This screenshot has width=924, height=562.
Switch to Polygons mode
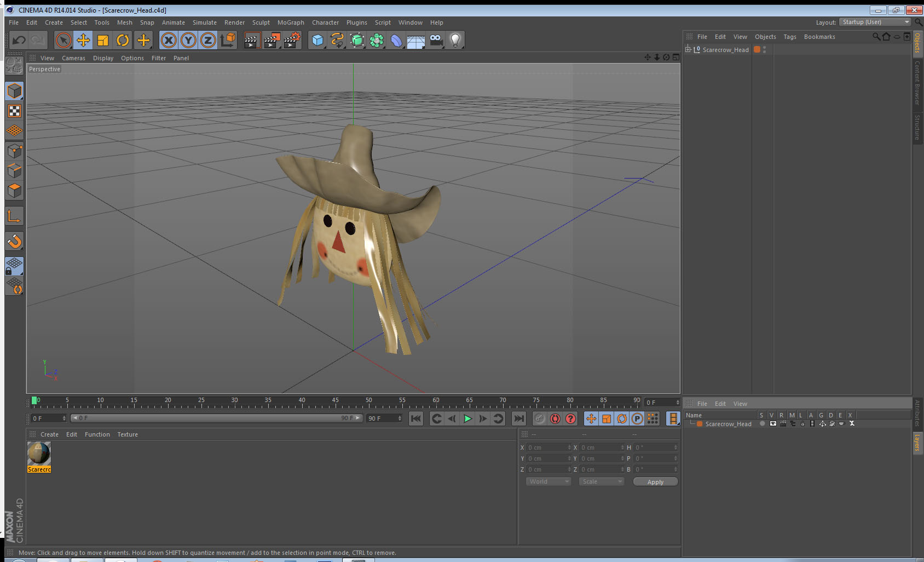[x=14, y=190]
